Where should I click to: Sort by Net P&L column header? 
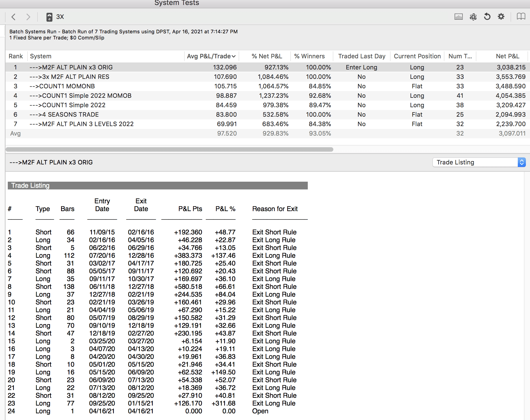pos(507,56)
